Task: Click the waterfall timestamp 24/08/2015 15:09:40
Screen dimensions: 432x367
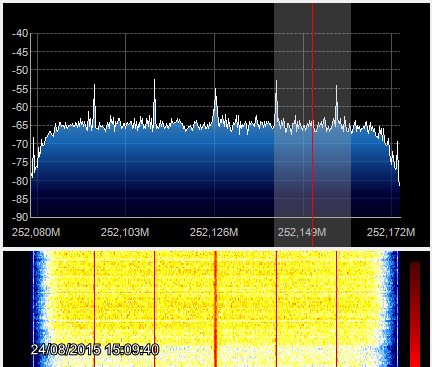Action: point(95,350)
